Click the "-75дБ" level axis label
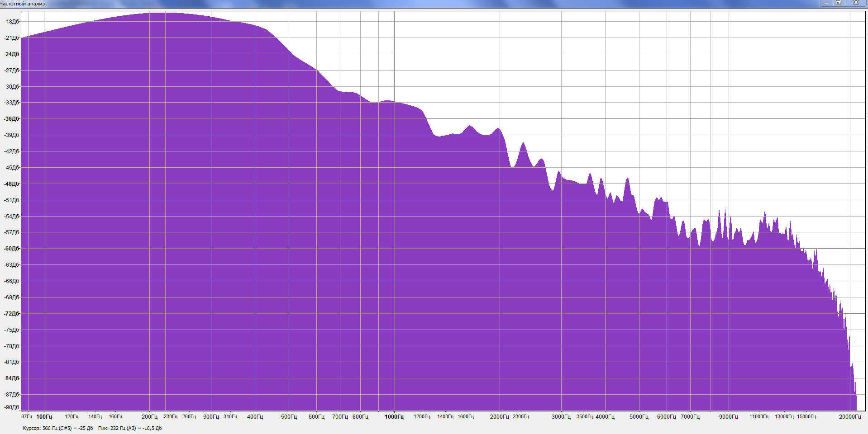The height and width of the screenshot is (434, 868). [12, 330]
